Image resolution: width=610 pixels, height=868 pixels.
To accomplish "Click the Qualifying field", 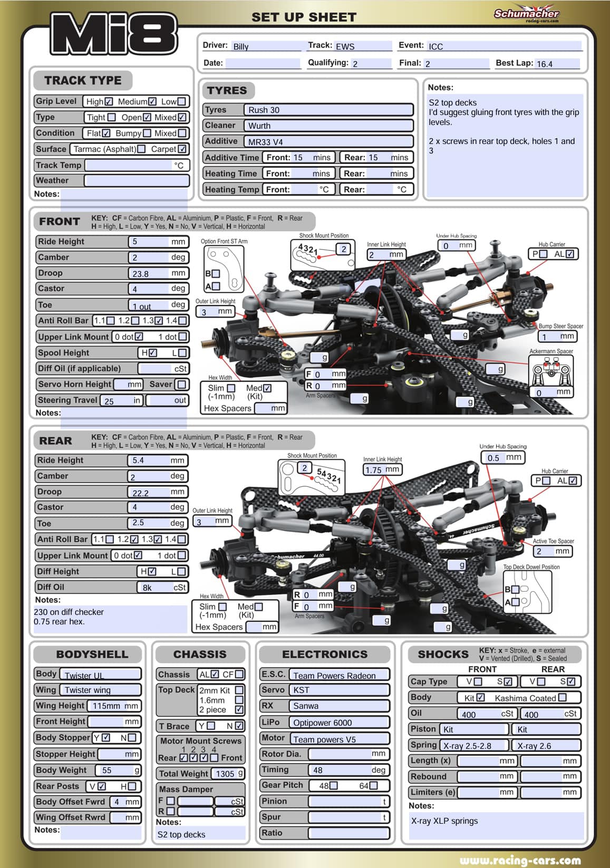I will point(371,63).
